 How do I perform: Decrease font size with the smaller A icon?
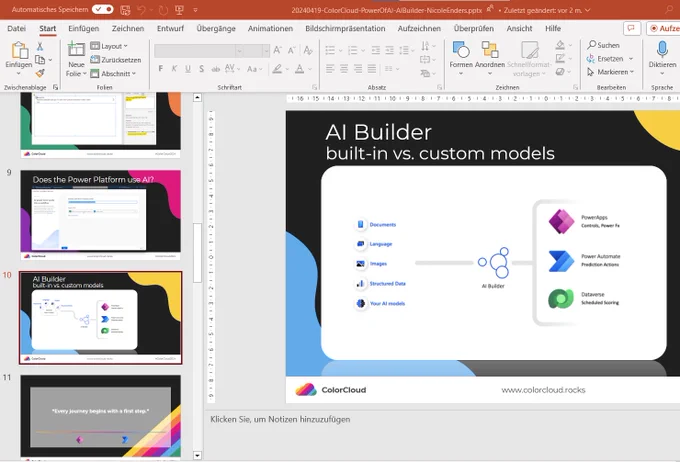coord(292,50)
